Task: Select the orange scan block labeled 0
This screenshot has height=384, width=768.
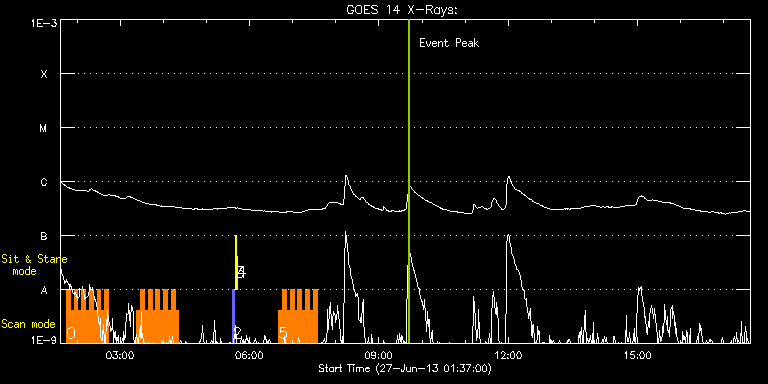Action: pos(88,316)
